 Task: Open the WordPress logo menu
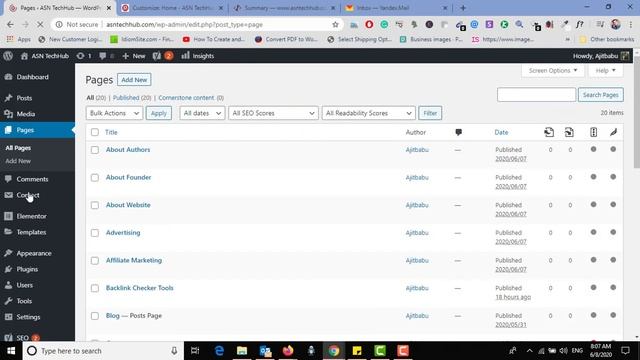point(8,56)
